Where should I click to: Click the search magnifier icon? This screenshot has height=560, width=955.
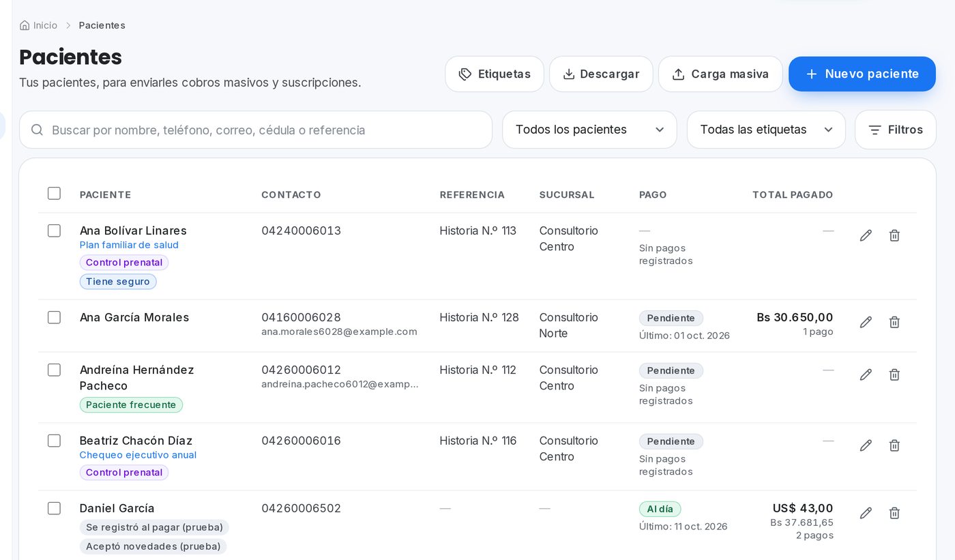tap(38, 130)
